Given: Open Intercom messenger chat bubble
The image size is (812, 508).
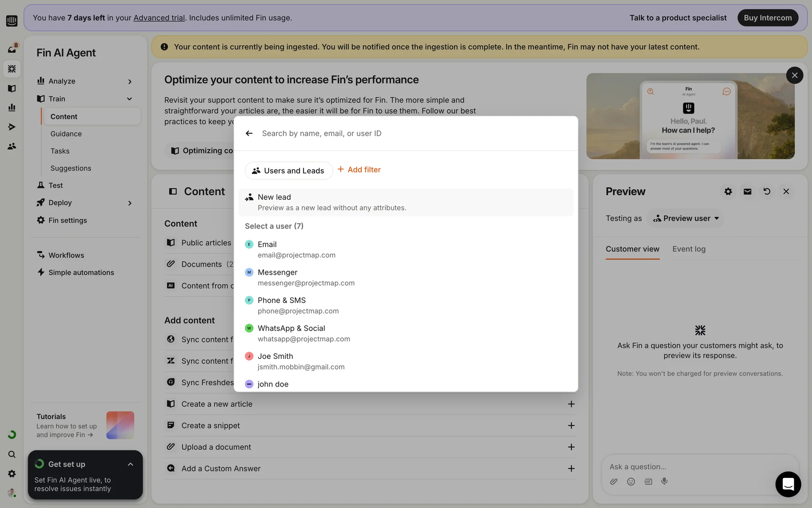Looking at the screenshot, I should 788,484.
